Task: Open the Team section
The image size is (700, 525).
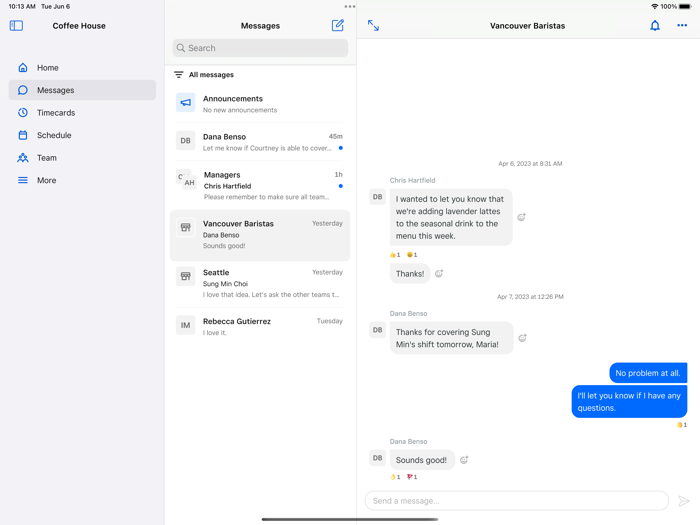Action: pos(82,158)
